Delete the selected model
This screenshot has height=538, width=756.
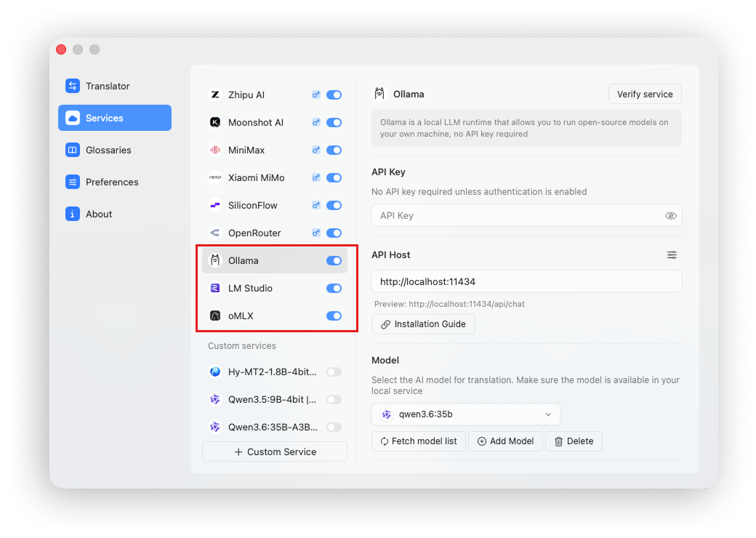tap(574, 441)
